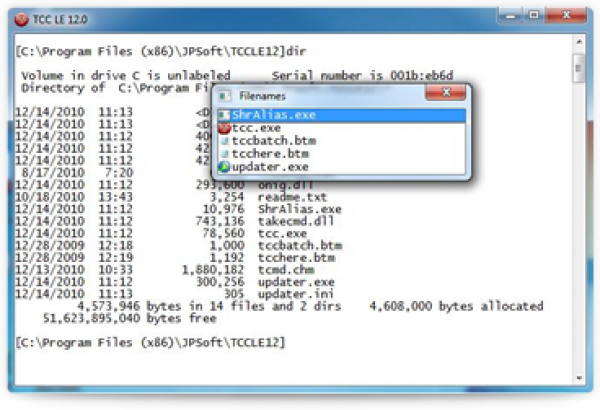Click the tcmd.chm entry in directory listing
Image resolution: width=600 pixels, height=410 pixels.
tap(286, 270)
